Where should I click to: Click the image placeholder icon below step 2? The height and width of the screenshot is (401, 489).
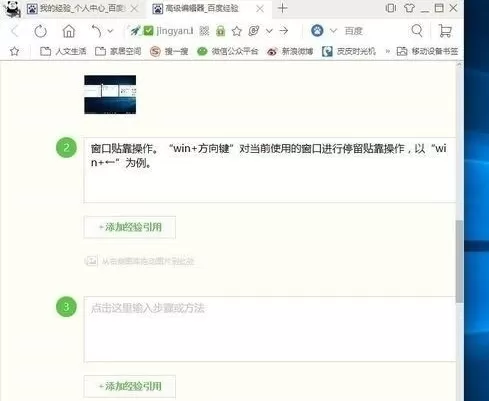91,261
